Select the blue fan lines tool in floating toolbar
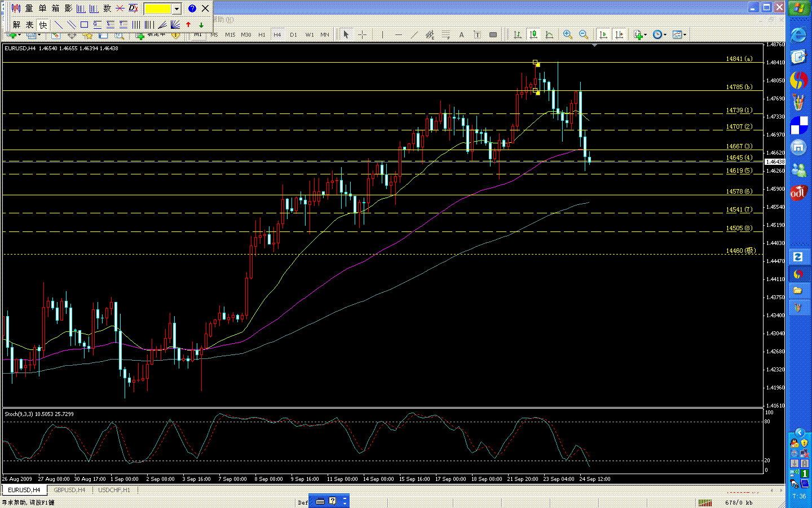This screenshot has height=508, width=812. click(x=175, y=25)
